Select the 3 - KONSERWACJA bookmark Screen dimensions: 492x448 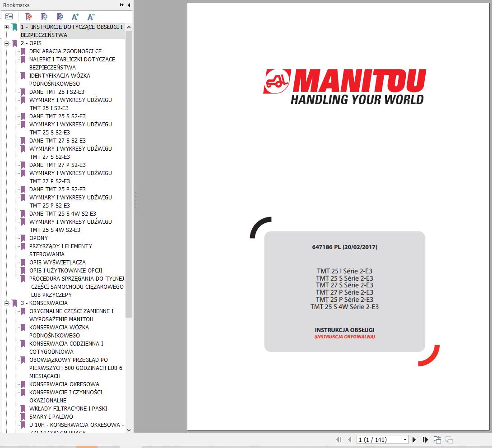click(x=44, y=303)
